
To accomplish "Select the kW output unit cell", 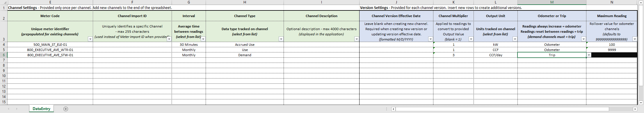I will pos(496,45).
